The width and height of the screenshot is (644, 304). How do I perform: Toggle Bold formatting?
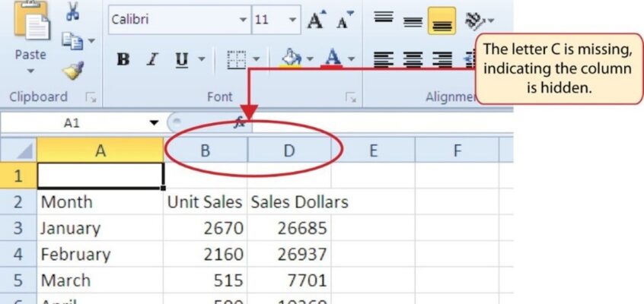coord(123,59)
